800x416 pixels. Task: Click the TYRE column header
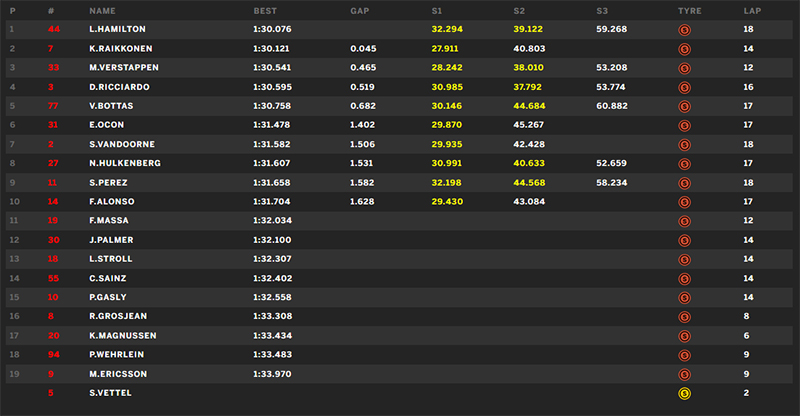pos(690,11)
